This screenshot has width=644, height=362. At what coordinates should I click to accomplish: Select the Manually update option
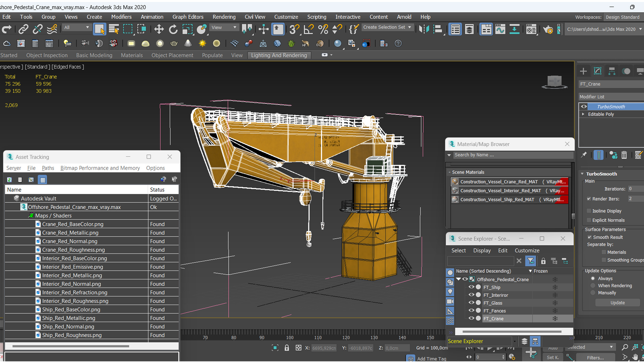[x=593, y=293]
